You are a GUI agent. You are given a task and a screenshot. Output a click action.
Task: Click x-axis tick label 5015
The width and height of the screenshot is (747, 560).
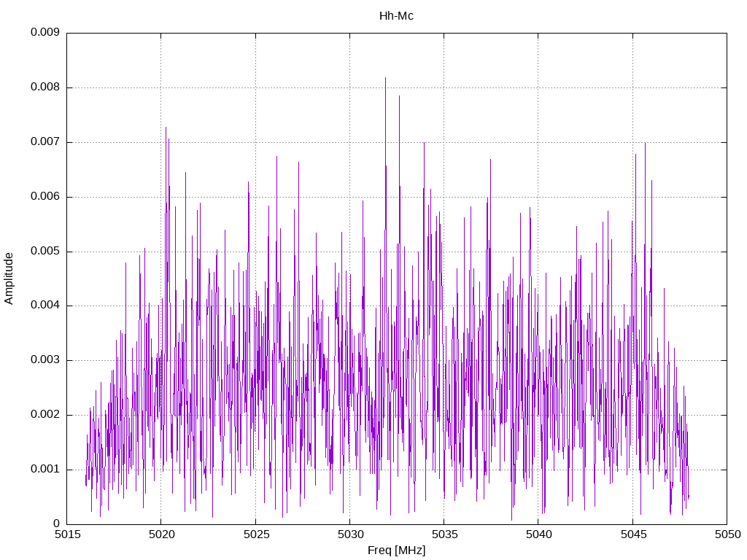[68, 534]
